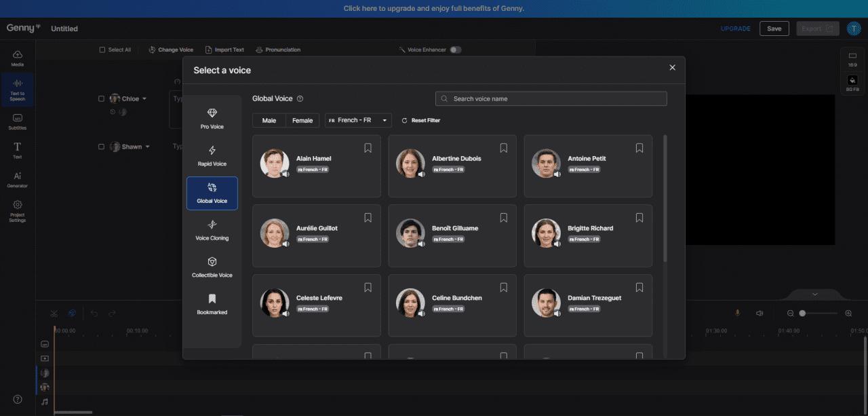Open Pronunciation in toolbar
Image resolution: width=868 pixels, height=416 pixels.
click(x=278, y=50)
